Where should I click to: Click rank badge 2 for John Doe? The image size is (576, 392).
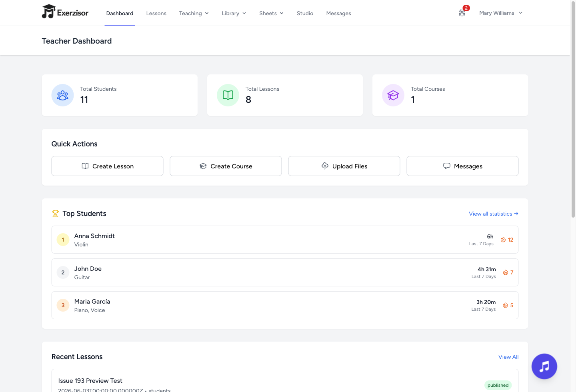coord(63,272)
